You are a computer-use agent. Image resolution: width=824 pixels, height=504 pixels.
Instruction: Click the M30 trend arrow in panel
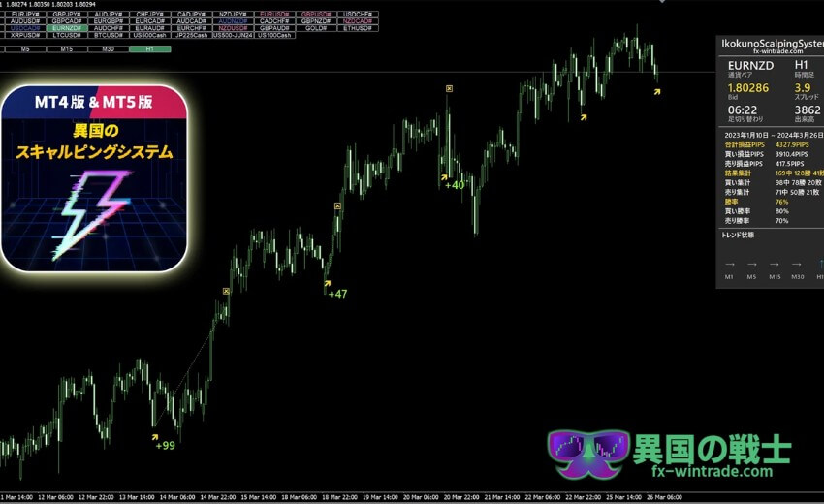point(797,265)
